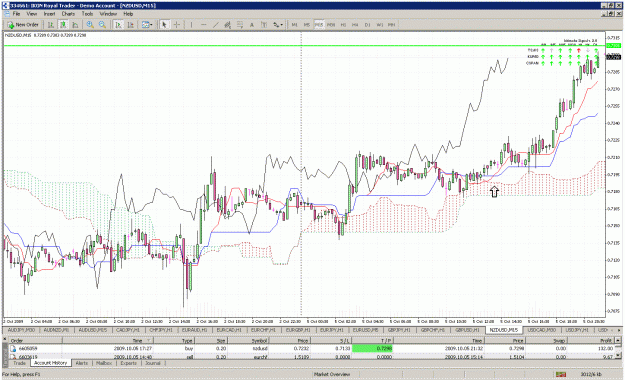Select the Fibonacci retracement tool
Screen dimensions: 625x380
pos(240,25)
